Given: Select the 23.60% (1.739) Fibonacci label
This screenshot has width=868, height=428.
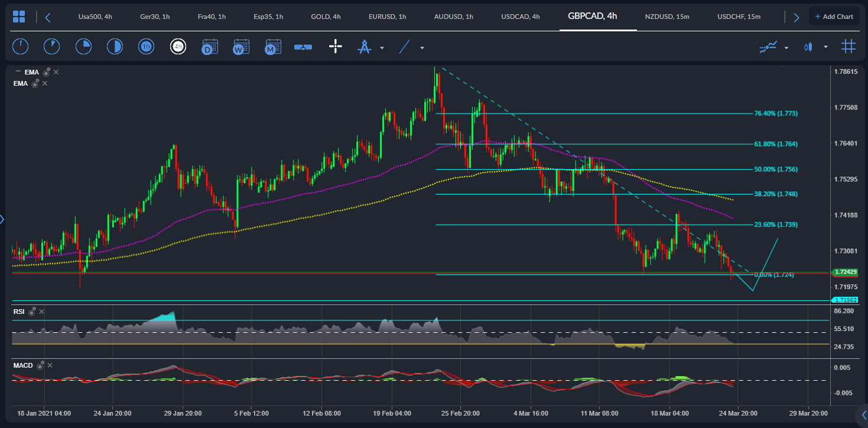Looking at the screenshot, I should pos(776,225).
